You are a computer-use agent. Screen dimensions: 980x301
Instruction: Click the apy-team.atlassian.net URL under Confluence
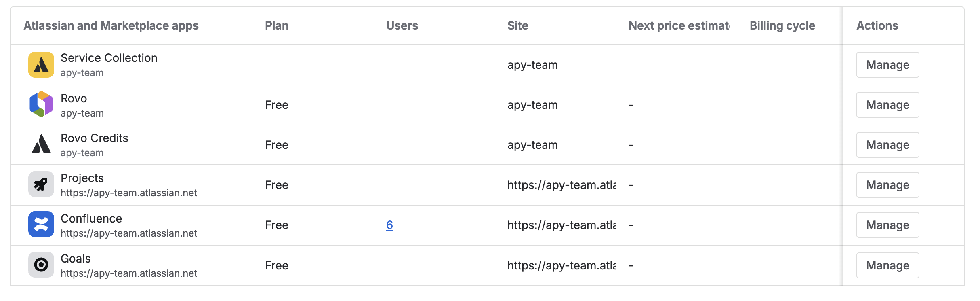(129, 233)
